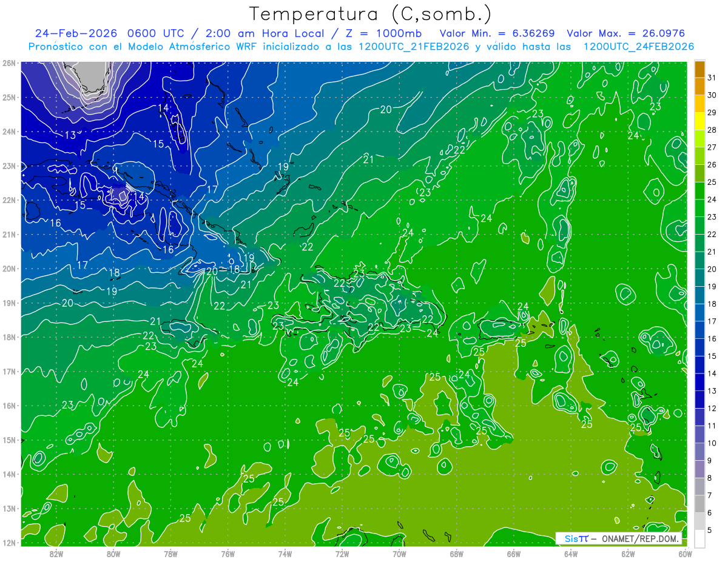This screenshot has height=562, width=728.
Task: Click the '72W' longitude axis label
Action: 342,554
